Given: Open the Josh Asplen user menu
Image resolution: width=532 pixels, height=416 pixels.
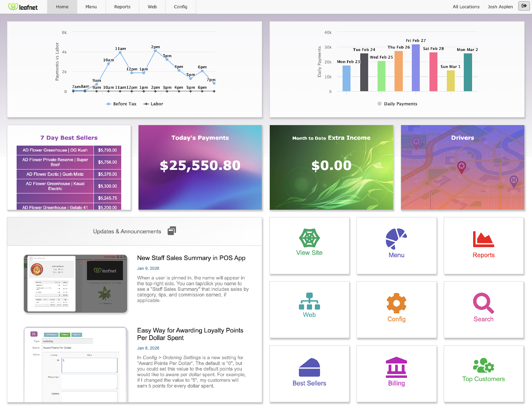Looking at the screenshot, I should pyautogui.click(x=500, y=7).
